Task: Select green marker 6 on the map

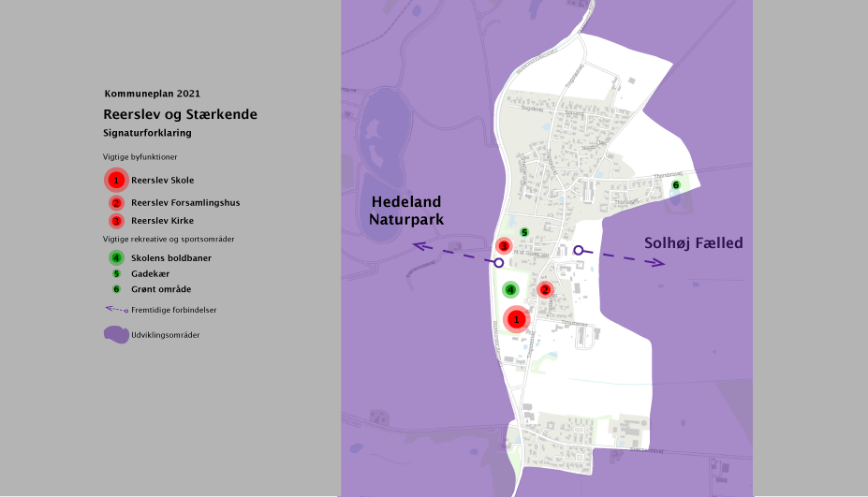Action: tap(676, 185)
